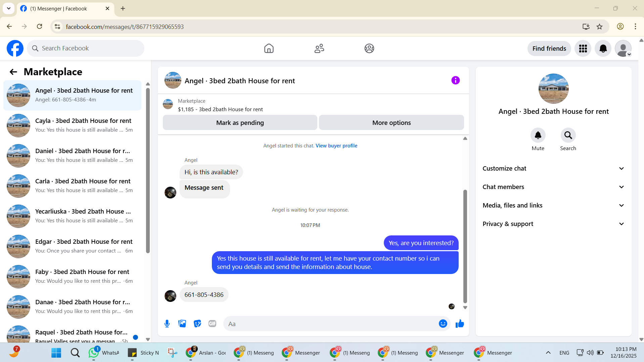This screenshot has height=362, width=644.
Task: Open Cayla's house rental conversation
Action: pyautogui.click(x=72, y=125)
